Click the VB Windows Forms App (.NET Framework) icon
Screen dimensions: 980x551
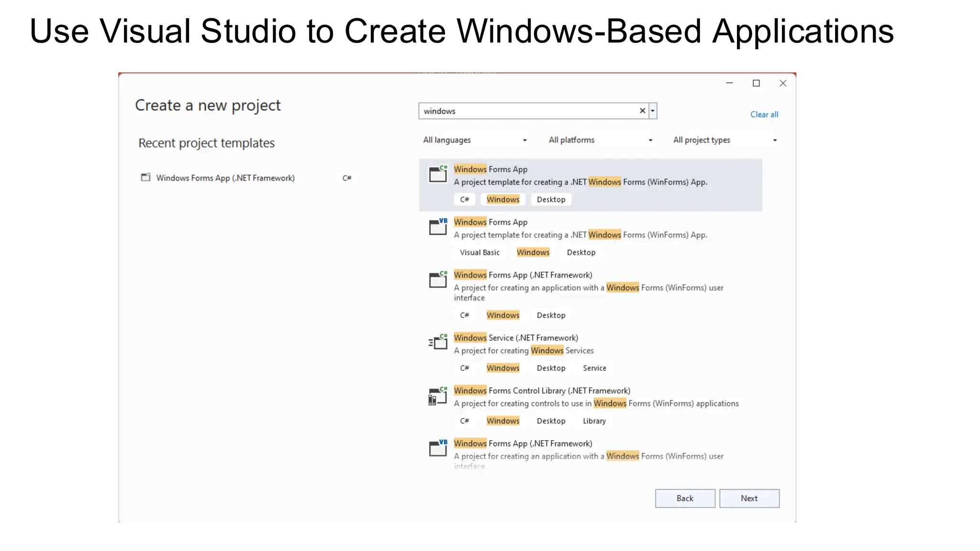(x=438, y=448)
